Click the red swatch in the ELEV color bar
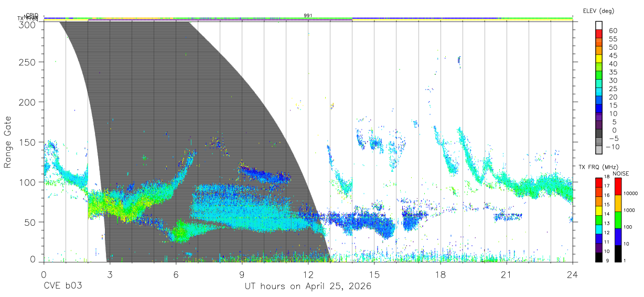This screenshot has height=297, width=644. (599, 35)
